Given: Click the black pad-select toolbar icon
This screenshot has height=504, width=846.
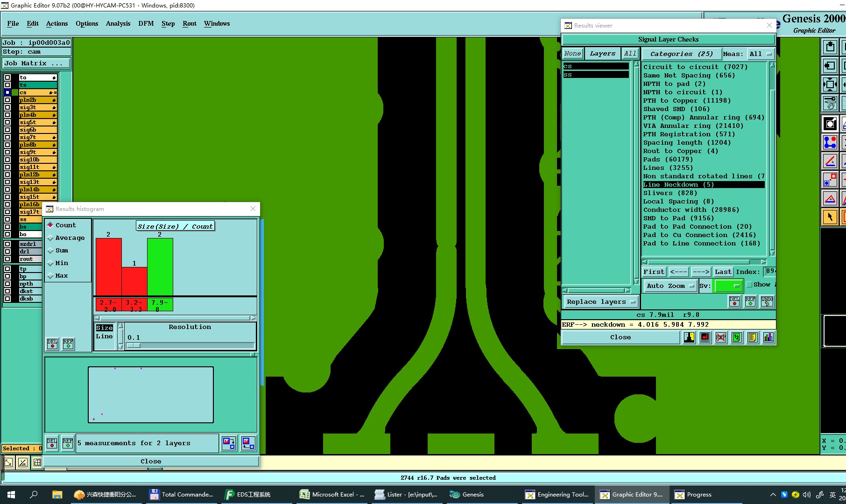Looking at the screenshot, I should pos(830,124).
